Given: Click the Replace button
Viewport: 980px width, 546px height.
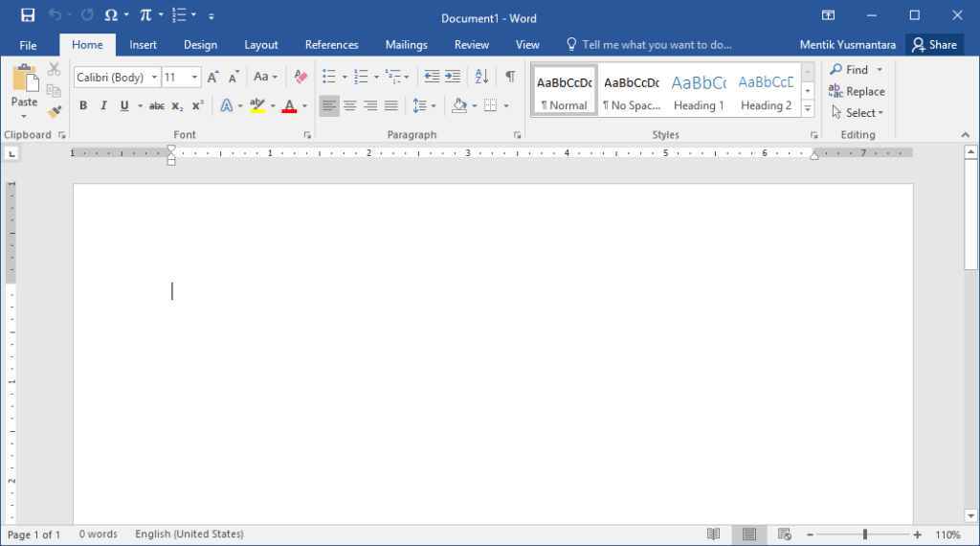Looking at the screenshot, I should point(857,92).
